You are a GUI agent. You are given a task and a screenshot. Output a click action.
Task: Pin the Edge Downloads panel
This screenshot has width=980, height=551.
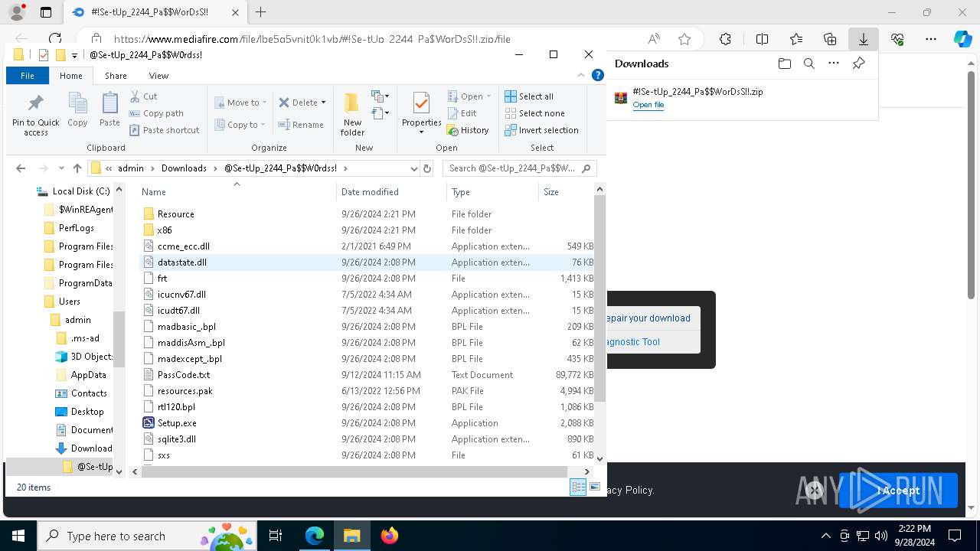pos(858,64)
